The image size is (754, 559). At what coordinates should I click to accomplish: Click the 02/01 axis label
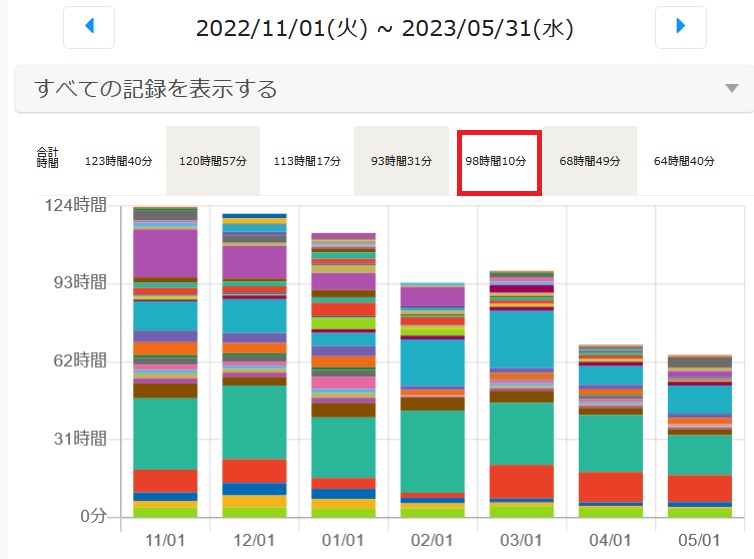point(432,540)
